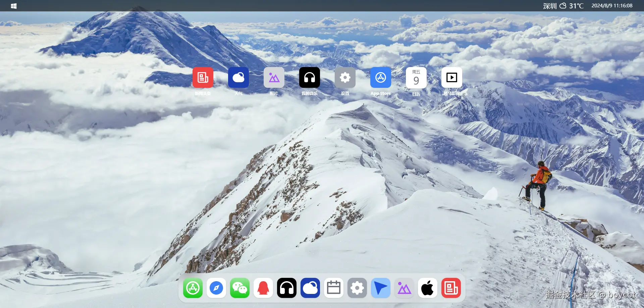Click the blue arrow icon in dock
Screen dimensions: 644x308
[381, 288]
